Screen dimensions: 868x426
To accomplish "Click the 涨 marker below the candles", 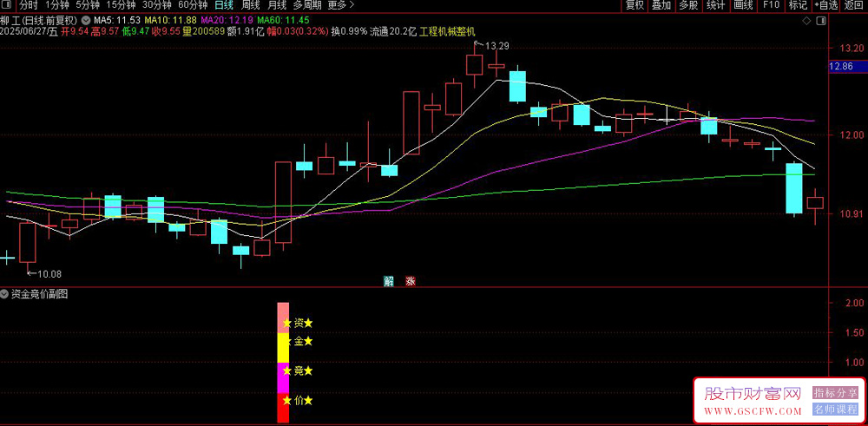I will pyautogui.click(x=411, y=281).
